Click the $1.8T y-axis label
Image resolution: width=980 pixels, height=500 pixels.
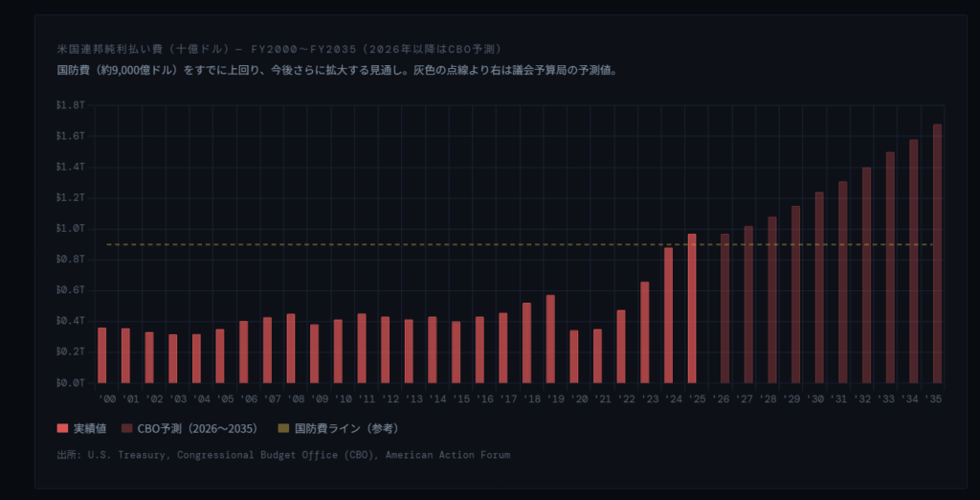(x=72, y=105)
